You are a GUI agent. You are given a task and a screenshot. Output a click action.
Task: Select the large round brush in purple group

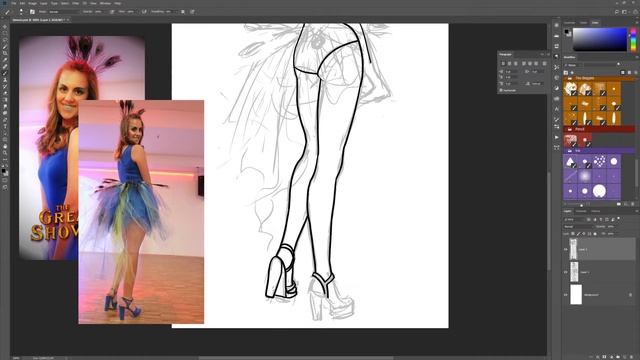599,191
